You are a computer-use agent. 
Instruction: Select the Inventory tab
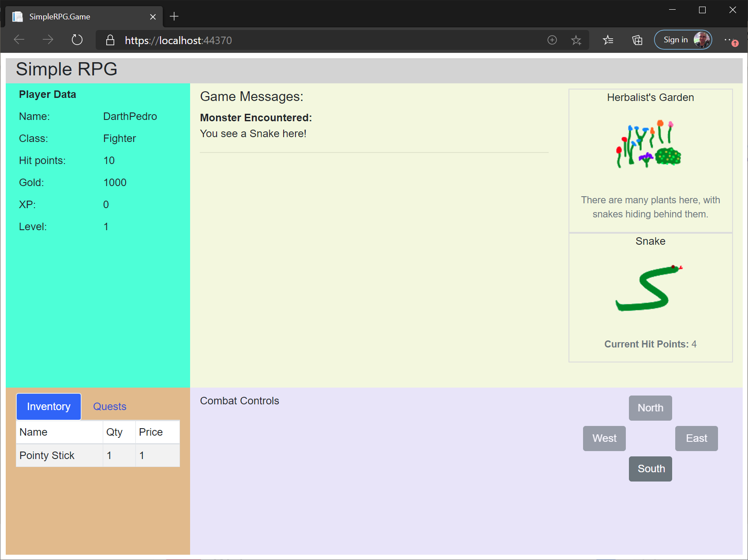(49, 407)
